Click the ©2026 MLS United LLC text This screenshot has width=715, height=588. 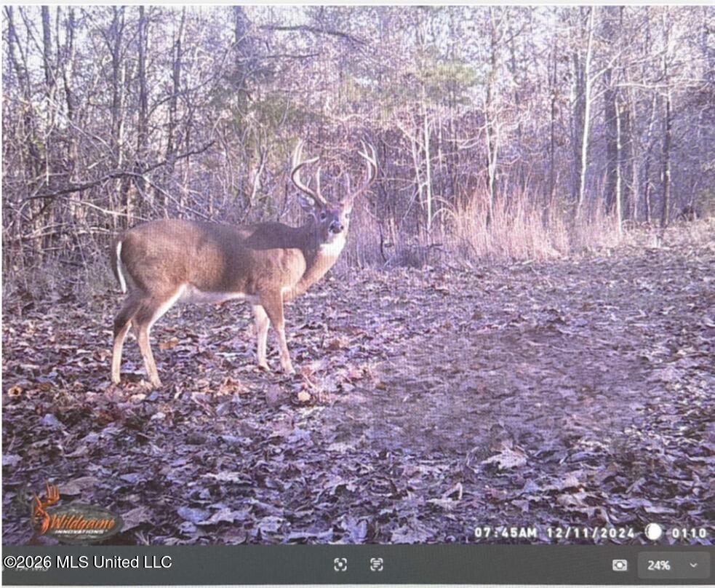tap(87, 562)
